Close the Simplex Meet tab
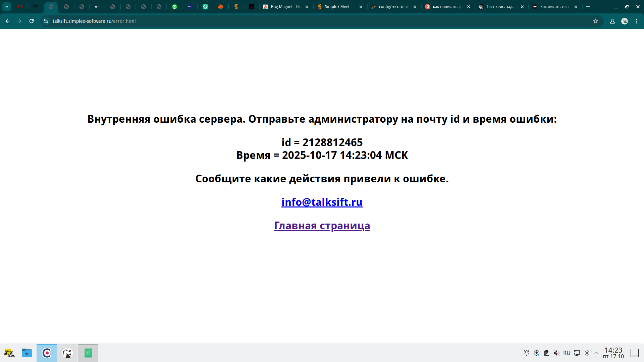Viewport: 644px width, 362px height. 361,7
